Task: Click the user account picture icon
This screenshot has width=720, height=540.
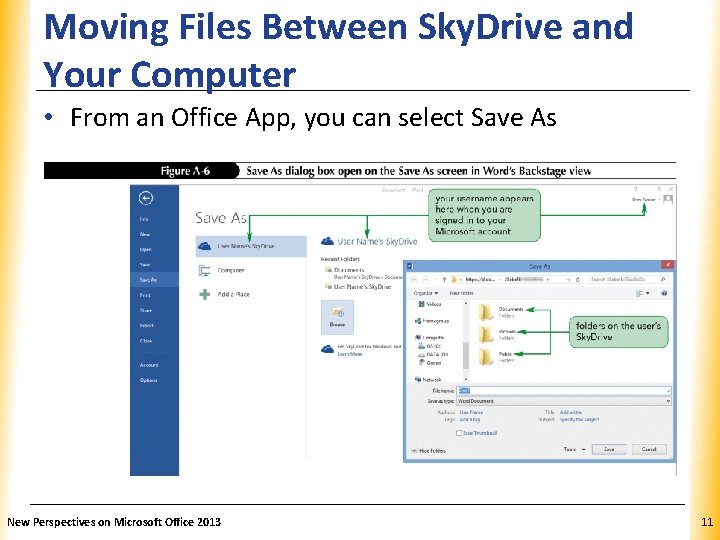Action: 668,199
